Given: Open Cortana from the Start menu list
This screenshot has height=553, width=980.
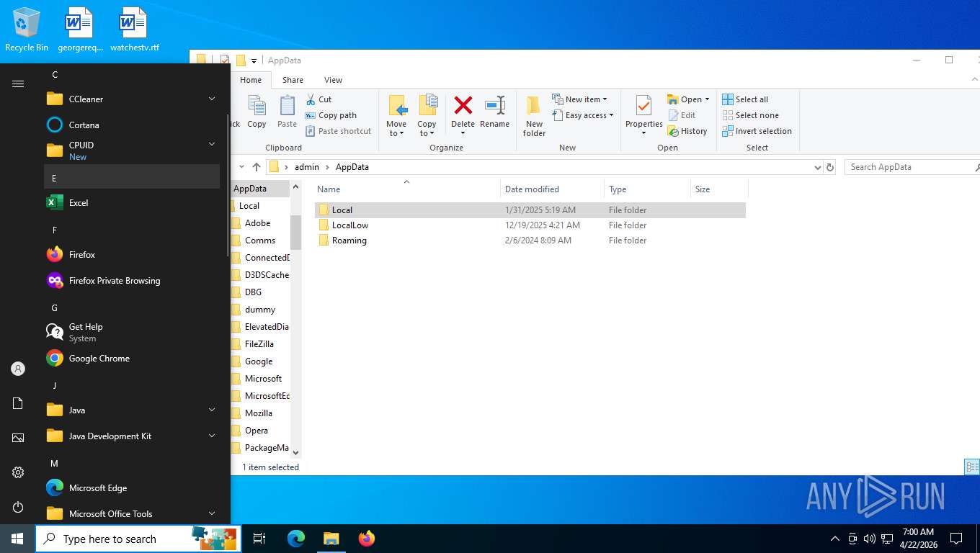Looking at the screenshot, I should (132, 125).
